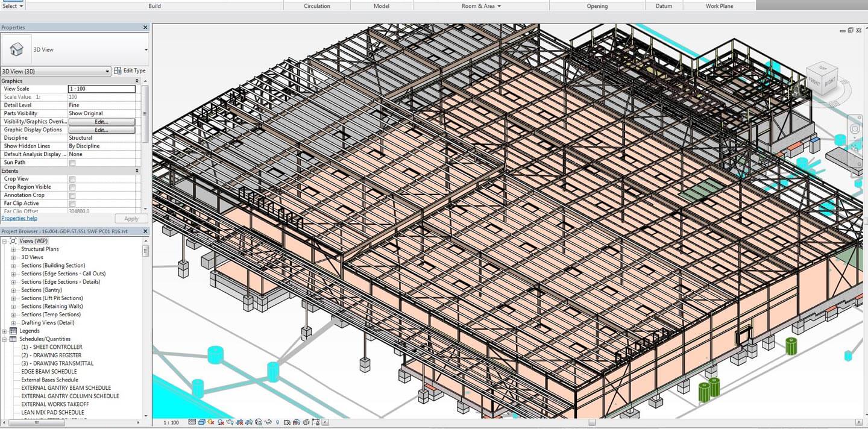Expand the 3D Views tree node

(x=13, y=257)
